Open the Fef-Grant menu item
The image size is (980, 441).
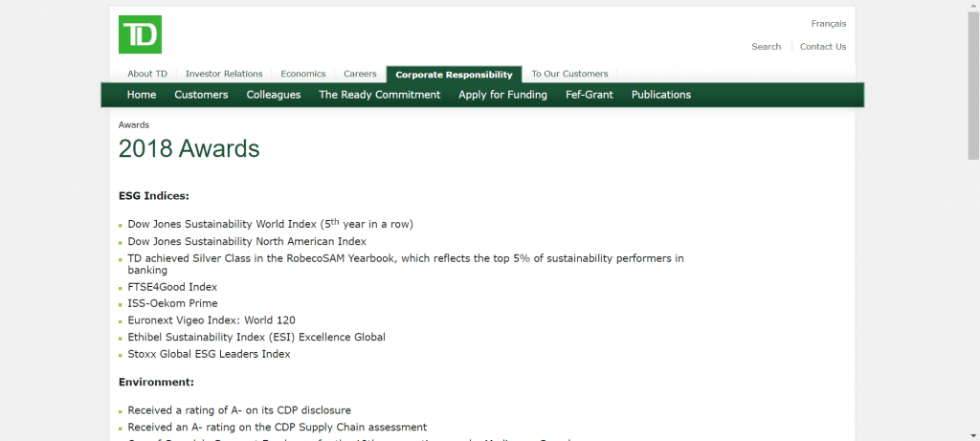point(590,95)
